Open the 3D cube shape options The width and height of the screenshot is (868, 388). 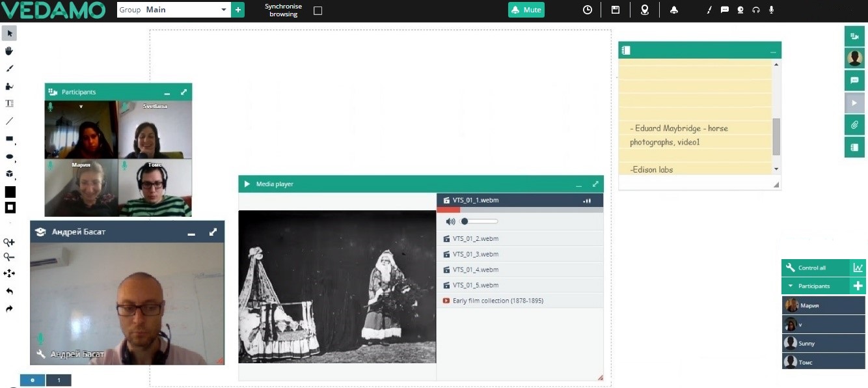coord(10,174)
